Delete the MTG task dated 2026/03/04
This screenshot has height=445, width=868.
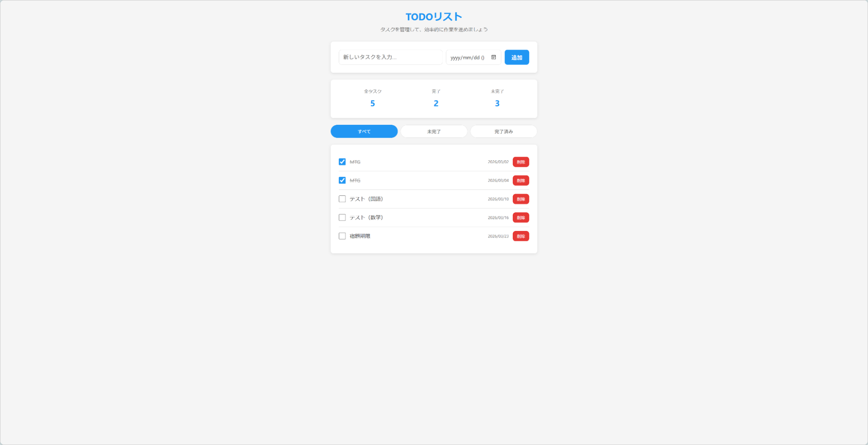521,181
